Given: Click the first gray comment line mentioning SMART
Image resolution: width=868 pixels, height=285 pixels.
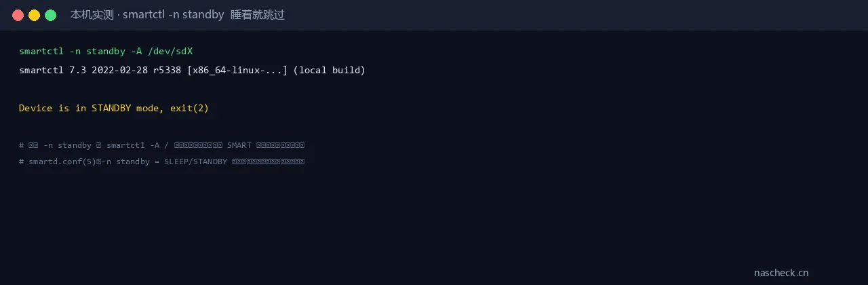Looking at the screenshot, I should pyautogui.click(x=161, y=145).
